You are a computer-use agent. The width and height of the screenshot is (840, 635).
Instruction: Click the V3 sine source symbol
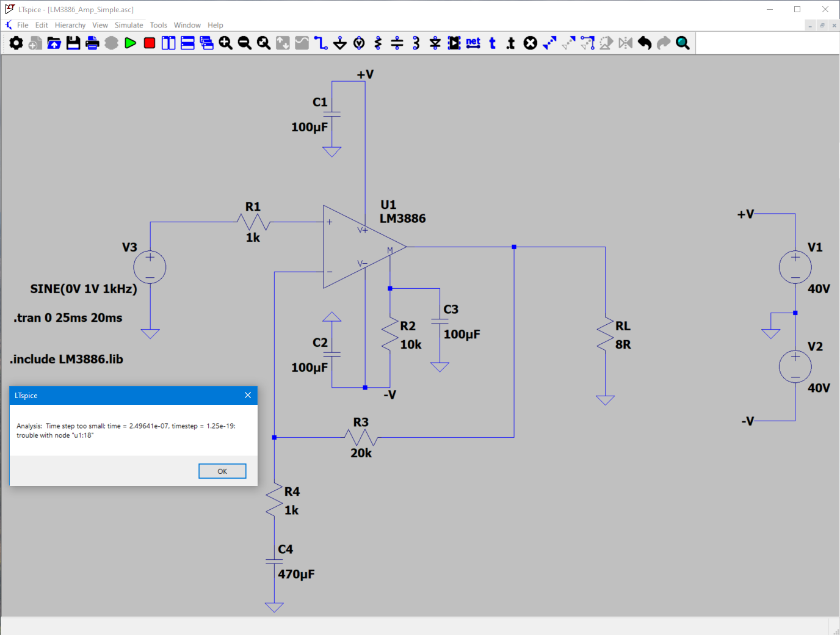(x=150, y=267)
